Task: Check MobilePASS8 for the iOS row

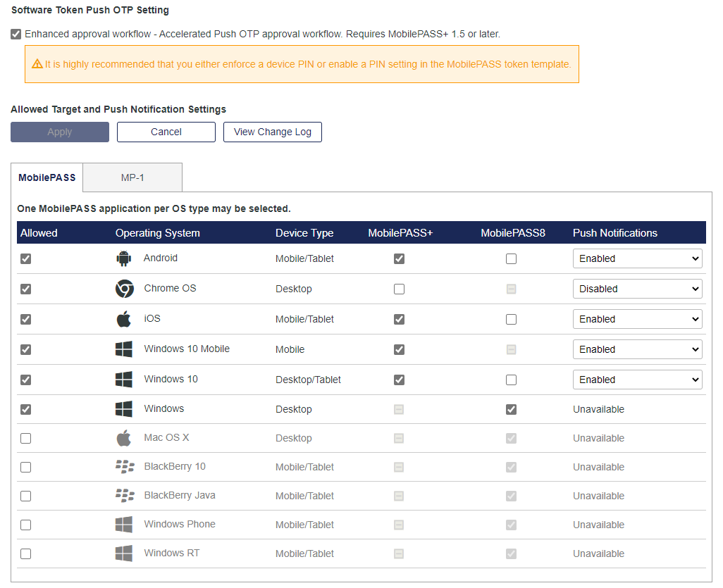Action: [511, 319]
